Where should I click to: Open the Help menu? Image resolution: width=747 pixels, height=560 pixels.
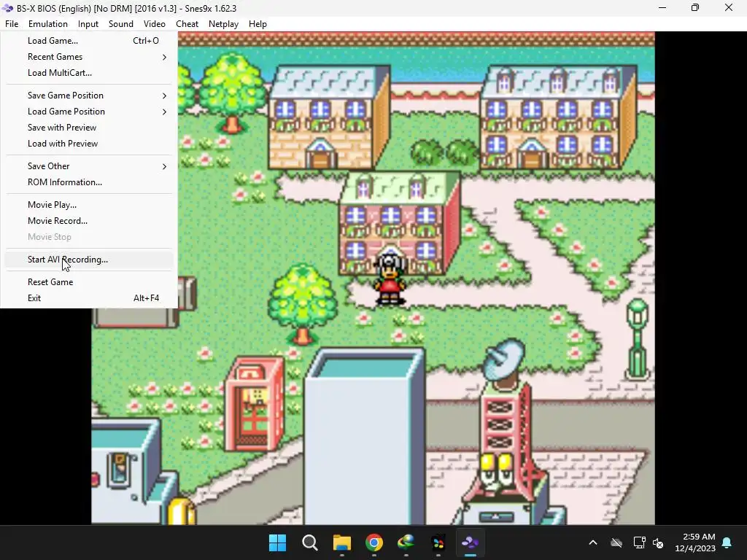click(x=258, y=24)
